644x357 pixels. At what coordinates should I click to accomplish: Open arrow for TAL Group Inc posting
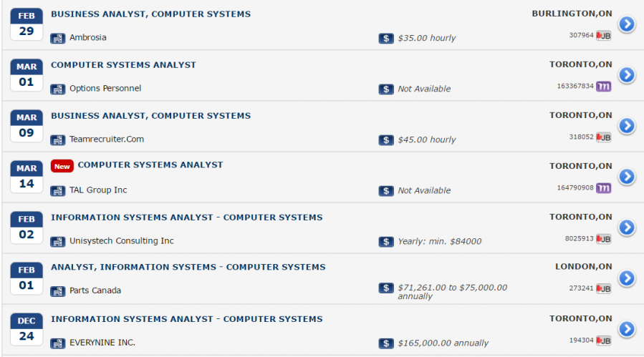[x=626, y=177]
